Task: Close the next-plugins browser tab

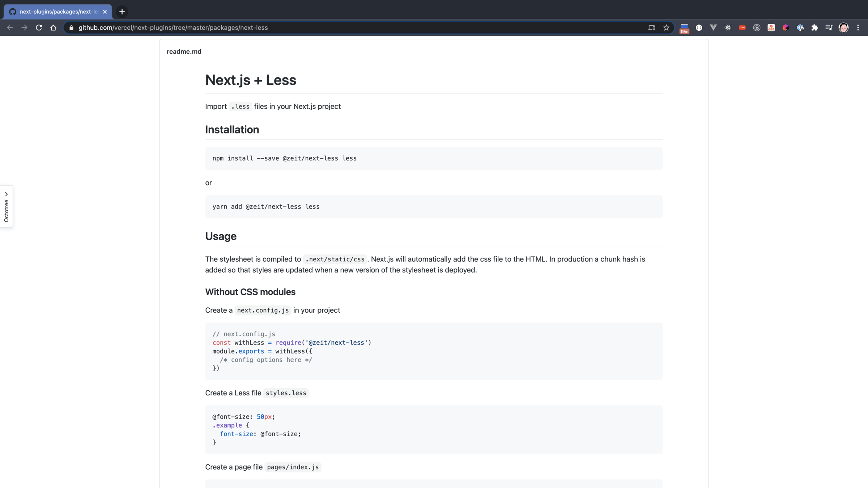Action: pyautogui.click(x=105, y=12)
